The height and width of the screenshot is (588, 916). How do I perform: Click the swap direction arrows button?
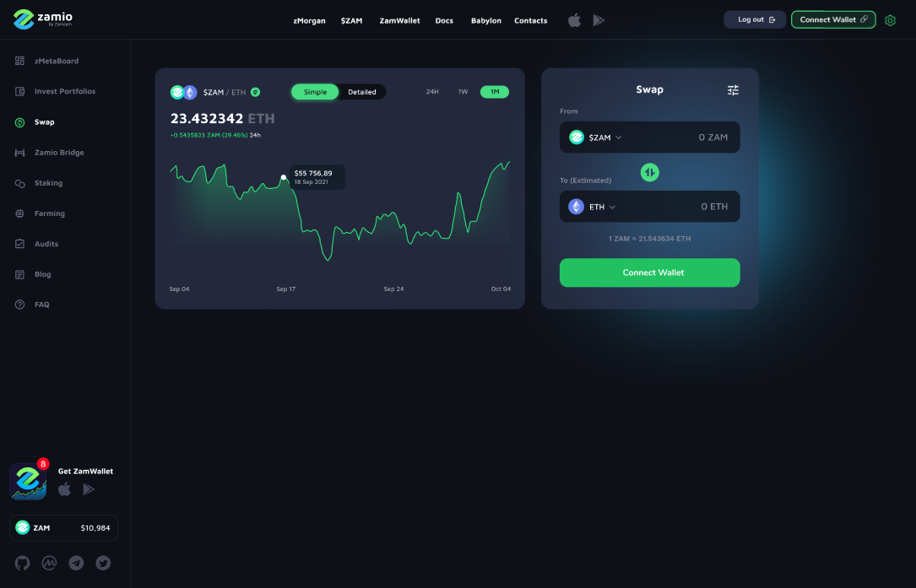(x=649, y=172)
